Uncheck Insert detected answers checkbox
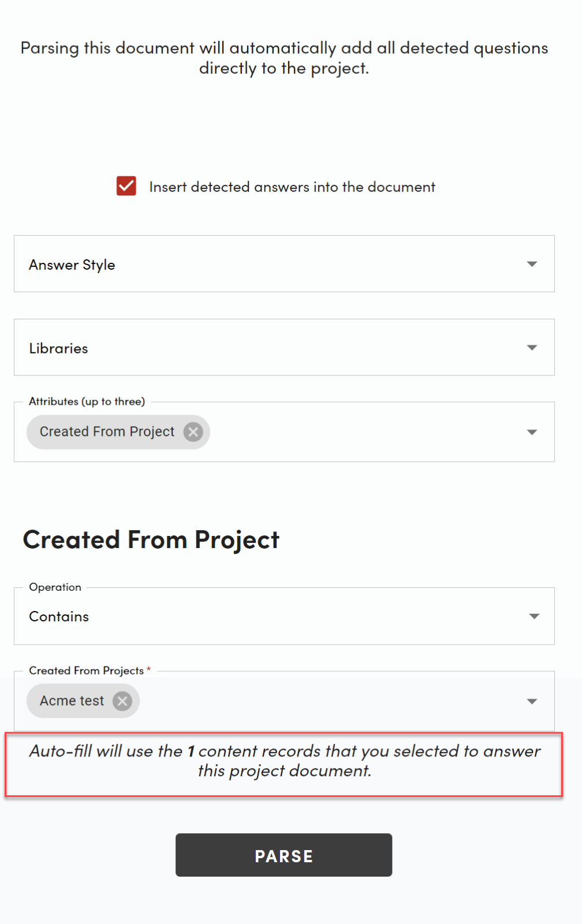This screenshot has height=924, width=582. [126, 187]
